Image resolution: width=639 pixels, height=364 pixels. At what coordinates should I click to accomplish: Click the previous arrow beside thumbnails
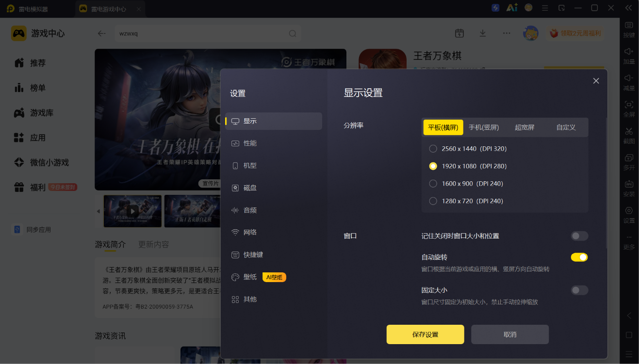pyautogui.click(x=98, y=211)
